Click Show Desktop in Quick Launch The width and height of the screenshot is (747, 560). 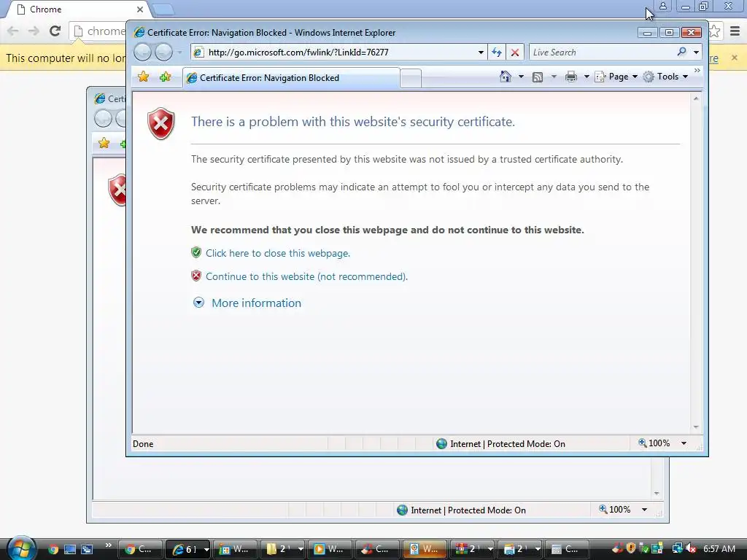tap(70, 549)
